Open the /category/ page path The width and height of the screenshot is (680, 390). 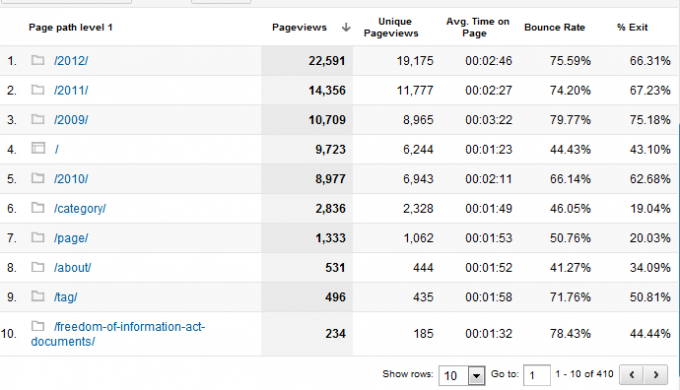point(80,209)
